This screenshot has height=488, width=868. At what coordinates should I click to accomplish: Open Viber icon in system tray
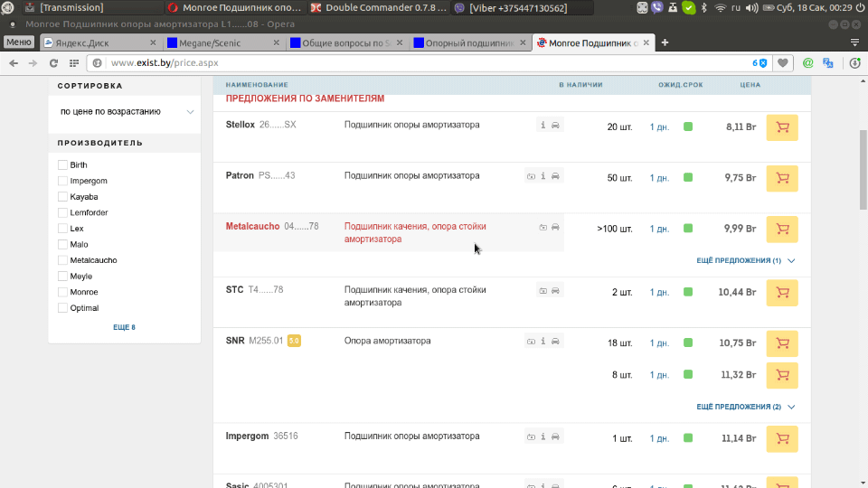point(657,8)
